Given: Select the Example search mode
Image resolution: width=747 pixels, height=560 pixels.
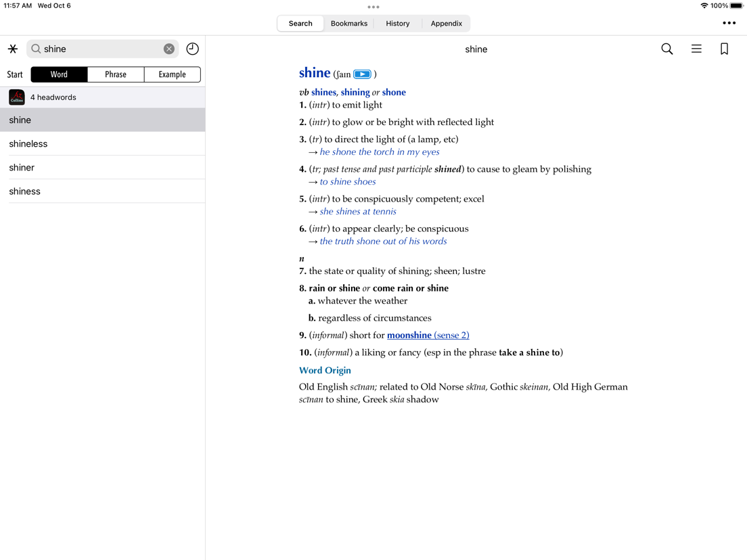Looking at the screenshot, I should 173,74.
